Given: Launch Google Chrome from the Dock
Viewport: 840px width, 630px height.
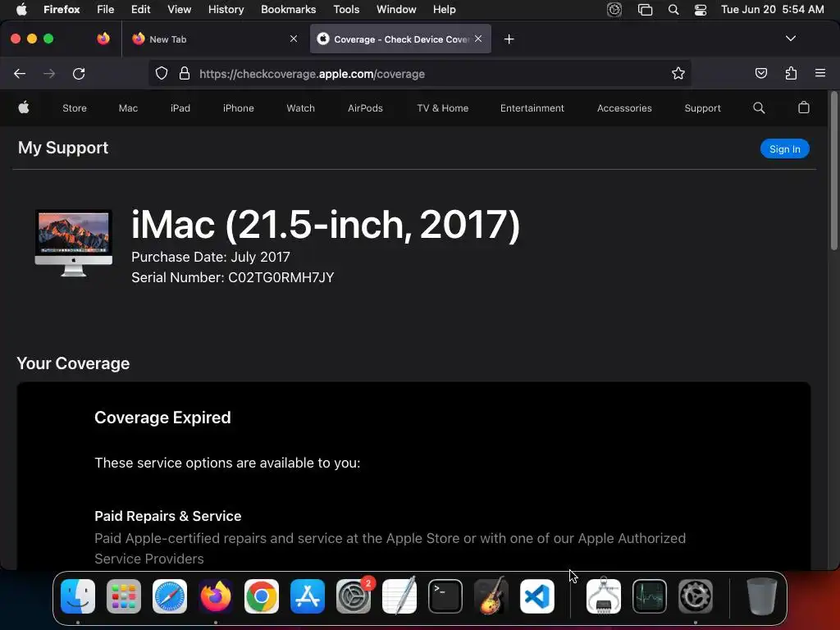Looking at the screenshot, I should pos(262,596).
